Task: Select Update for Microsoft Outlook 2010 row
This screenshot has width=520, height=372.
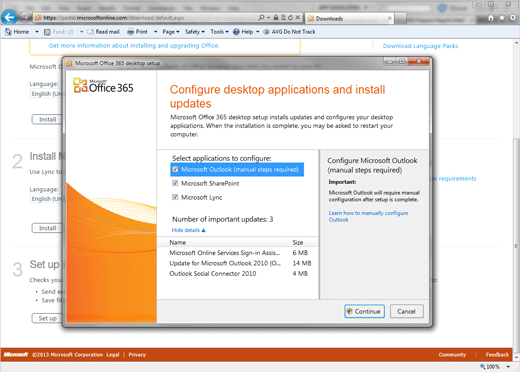Action: (238, 263)
